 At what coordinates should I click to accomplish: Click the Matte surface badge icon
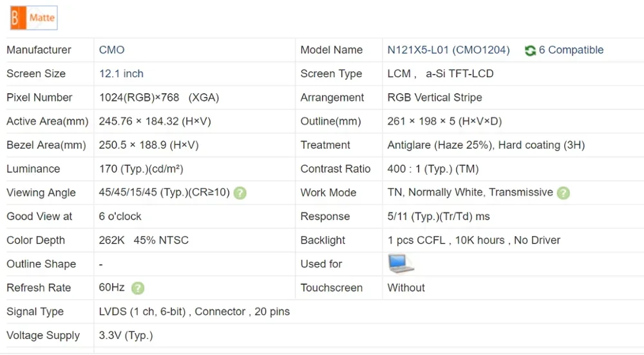click(x=33, y=18)
